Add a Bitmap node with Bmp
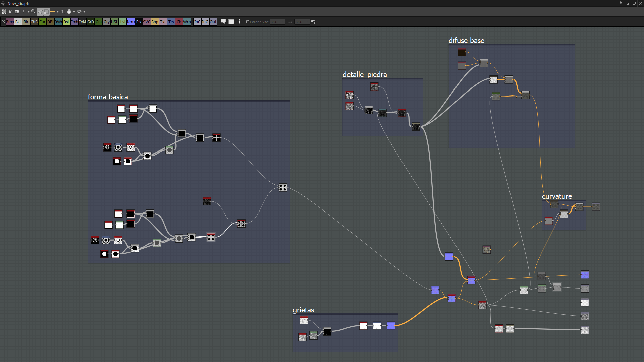644x362 pixels. pos(10,22)
